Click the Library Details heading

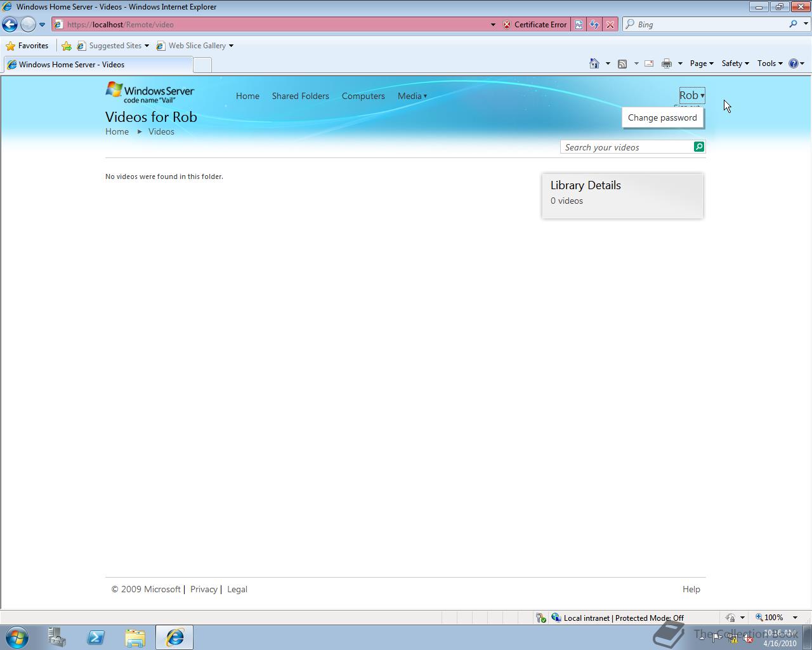pos(586,185)
